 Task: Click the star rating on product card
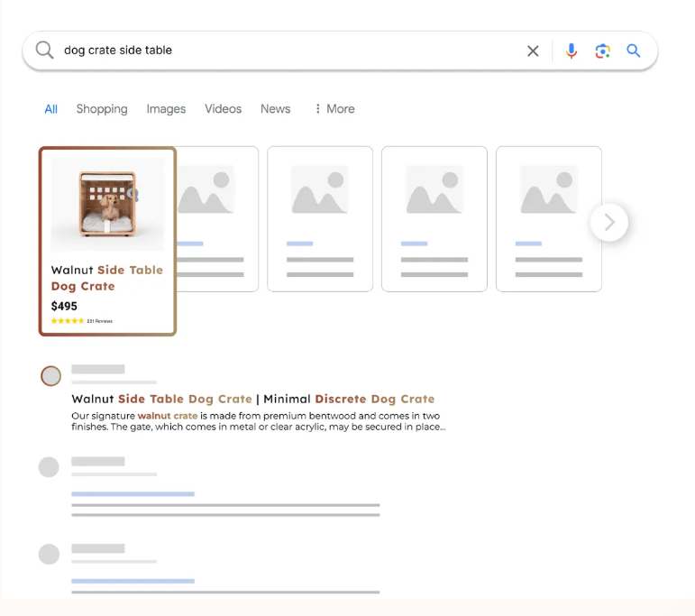(x=68, y=321)
